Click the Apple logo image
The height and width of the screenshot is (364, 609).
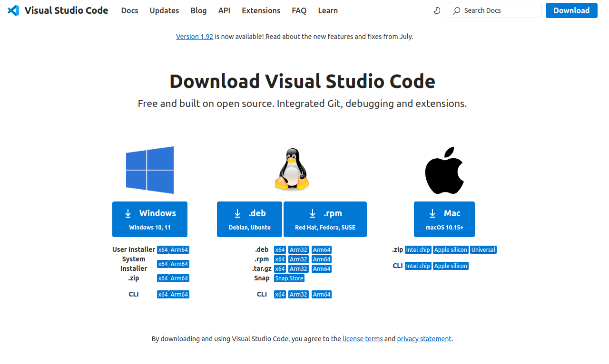pos(444,170)
